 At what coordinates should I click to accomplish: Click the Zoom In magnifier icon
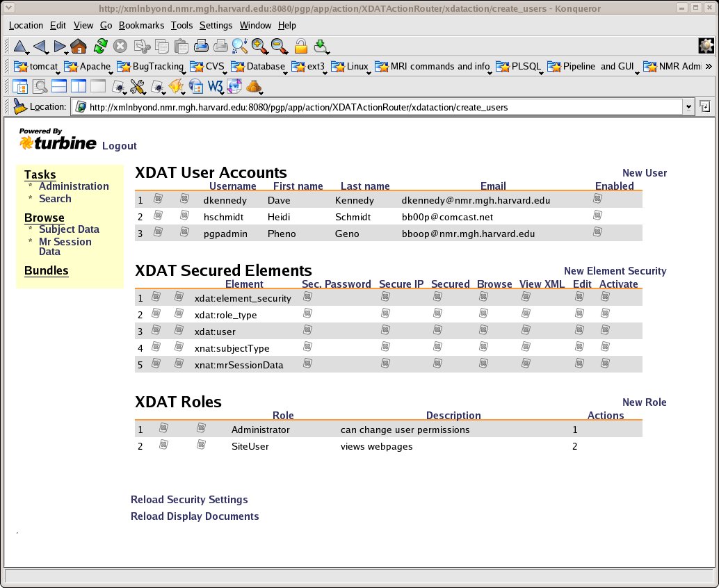coord(260,46)
